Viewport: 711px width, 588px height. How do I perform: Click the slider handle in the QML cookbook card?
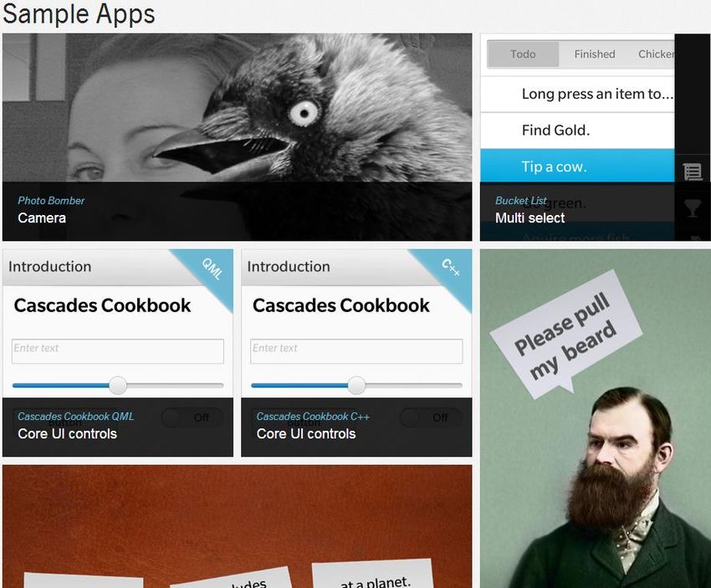click(x=118, y=386)
